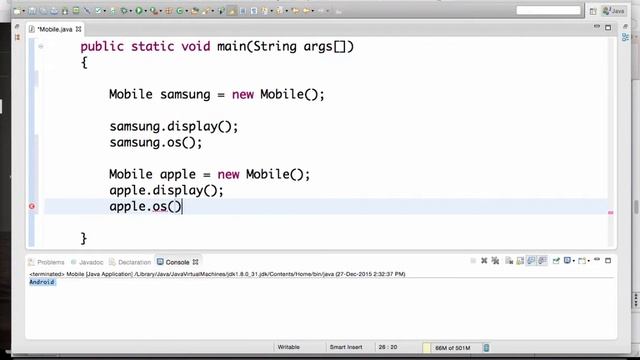Toggle the highlighted Mark Occurrences toolbar button
640x360 pixels.
[232, 11]
